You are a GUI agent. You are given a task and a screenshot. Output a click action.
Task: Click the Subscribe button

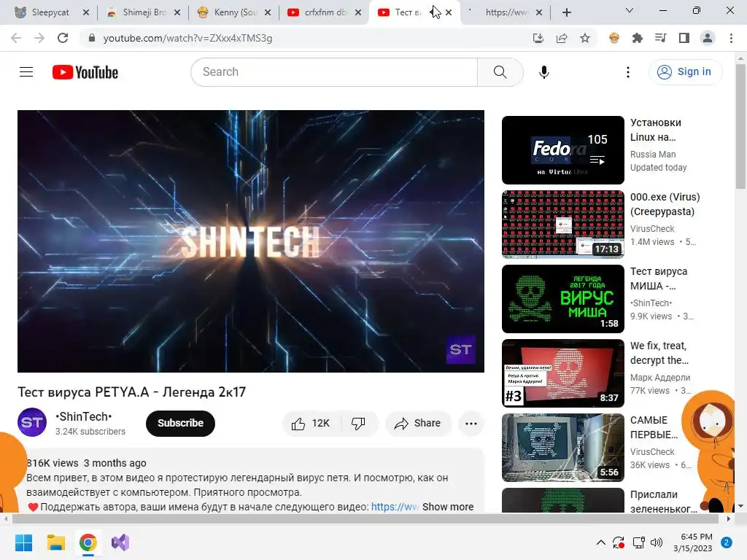tap(181, 424)
